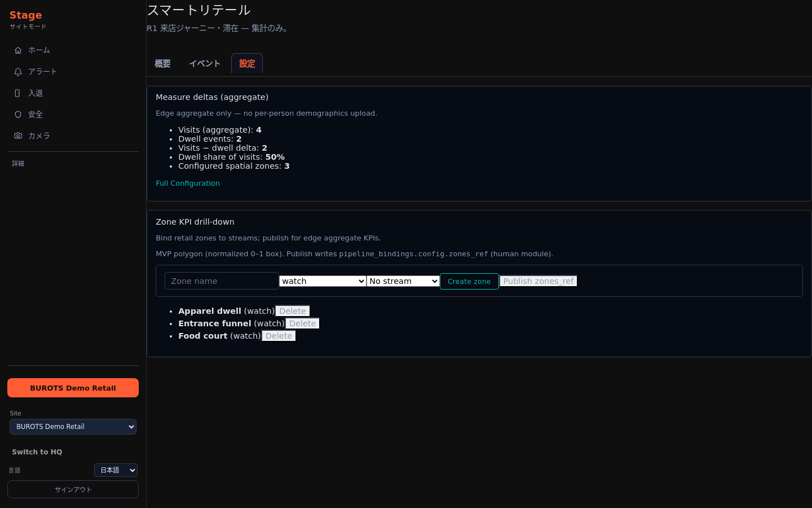The width and height of the screenshot is (812, 508).
Task: Delete the Apparel dwell zone
Action: [x=293, y=311]
